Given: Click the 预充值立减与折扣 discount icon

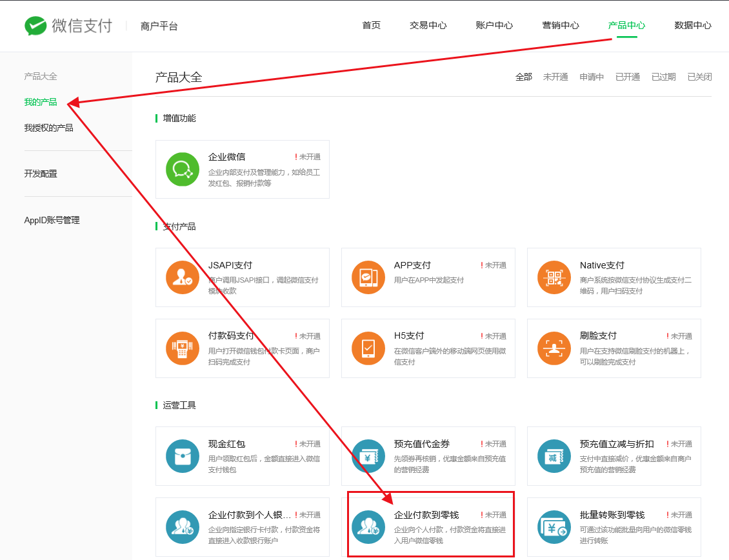Looking at the screenshot, I should [554, 456].
